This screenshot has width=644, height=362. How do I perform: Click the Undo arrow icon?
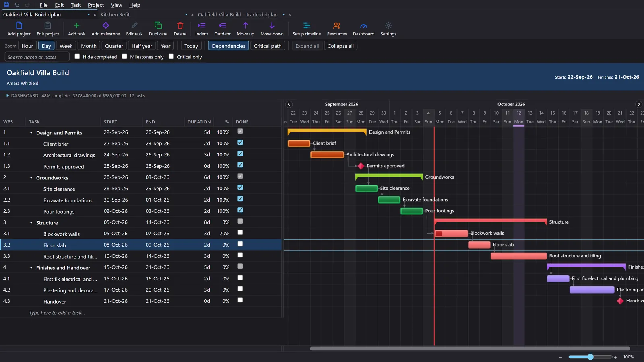click(17, 5)
